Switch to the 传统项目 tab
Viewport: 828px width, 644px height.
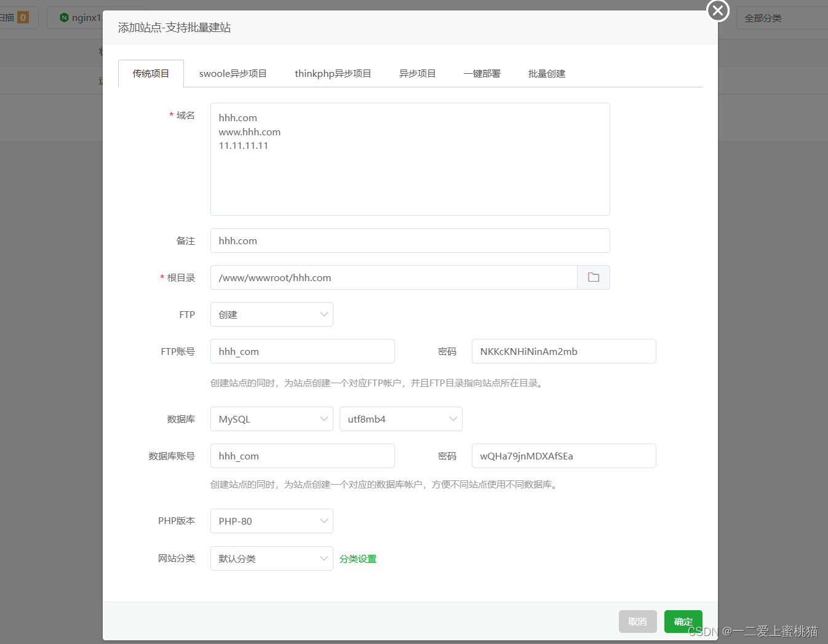click(x=151, y=74)
